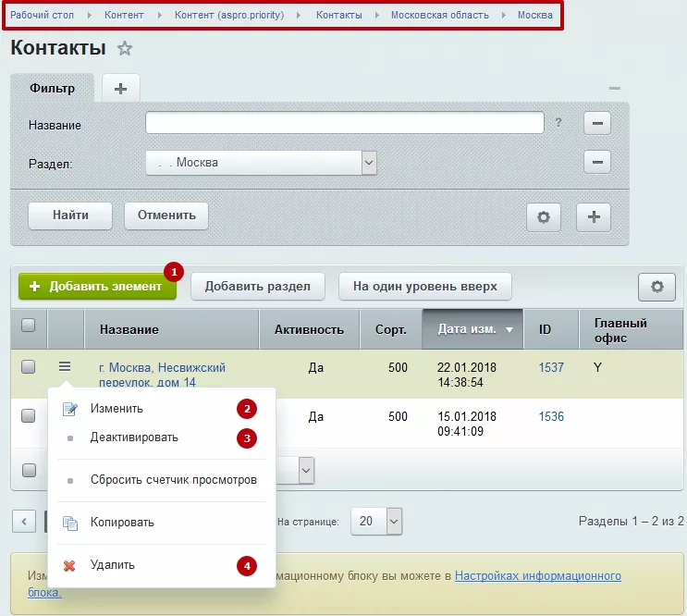Image resolution: width=687 pixels, height=616 pixels.
Task: Click date cell 22.01.2018 14:38:54
Action: (x=467, y=375)
